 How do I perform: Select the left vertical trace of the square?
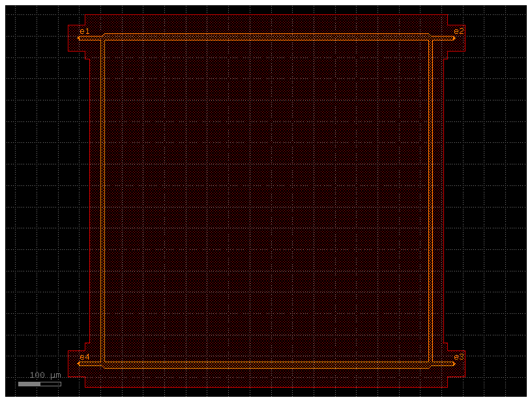(x=102, y=201)
